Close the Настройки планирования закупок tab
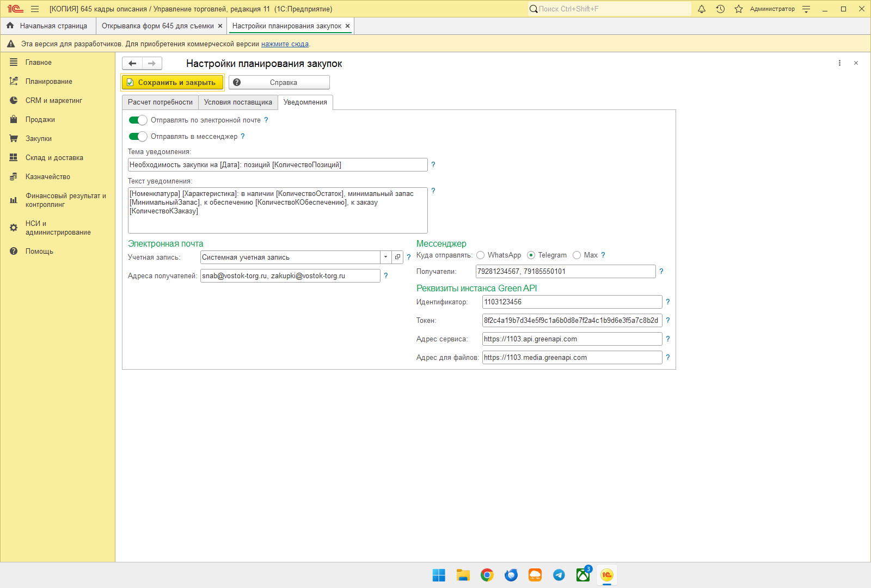Screen dimensions: 871x588 click(347, 26)
